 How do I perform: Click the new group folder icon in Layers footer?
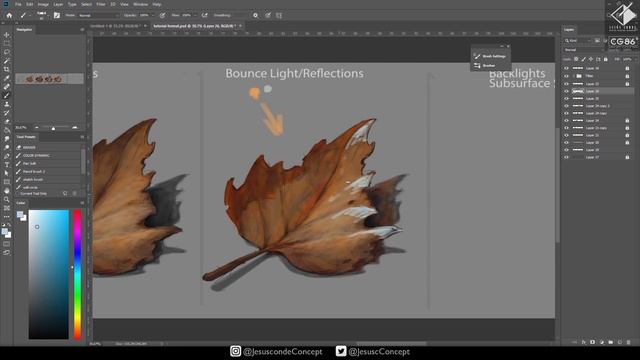(x=611, y=342)
